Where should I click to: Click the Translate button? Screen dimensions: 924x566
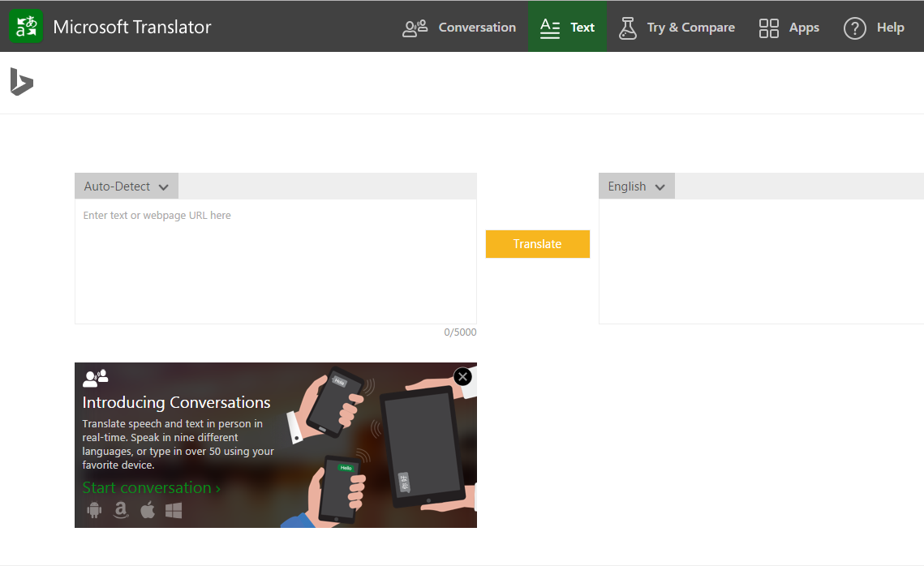pyautogui.click(x=537, y=244)
